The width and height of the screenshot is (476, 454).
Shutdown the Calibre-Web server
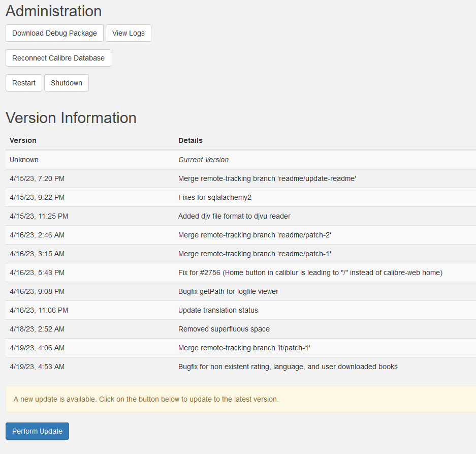click(66, 82)
